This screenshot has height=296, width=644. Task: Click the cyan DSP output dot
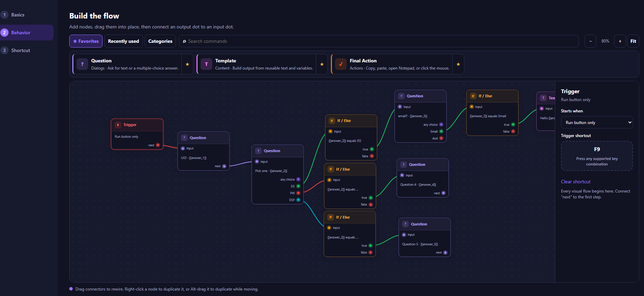point(298,200)
